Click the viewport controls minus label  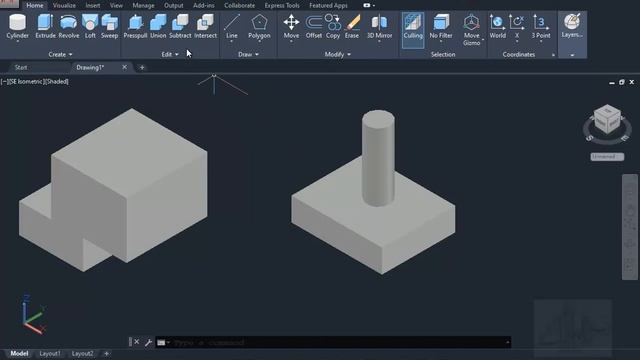[3, 82]
